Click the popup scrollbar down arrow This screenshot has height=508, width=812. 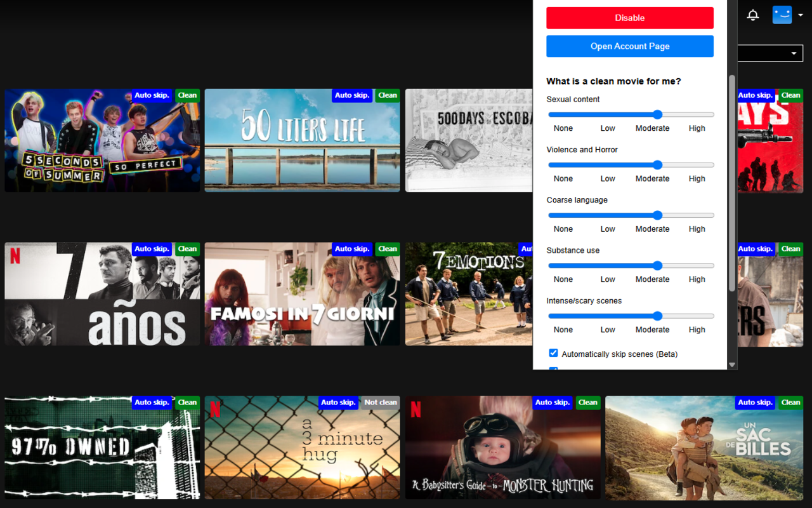click(732, 364)
